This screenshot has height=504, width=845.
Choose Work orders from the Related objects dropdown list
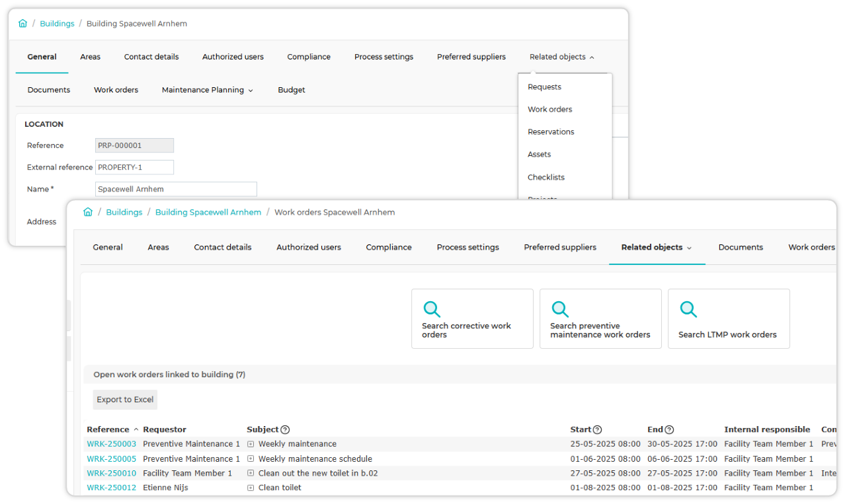coord(550,109)
